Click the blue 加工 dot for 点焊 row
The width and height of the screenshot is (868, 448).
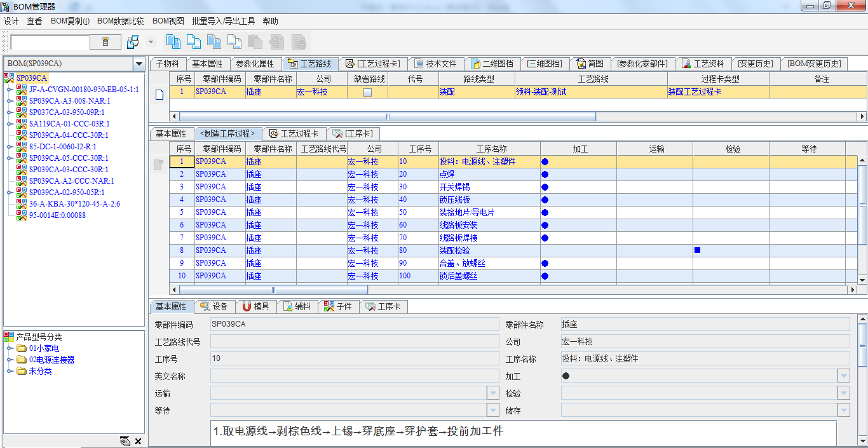click(x=545, y=174)
